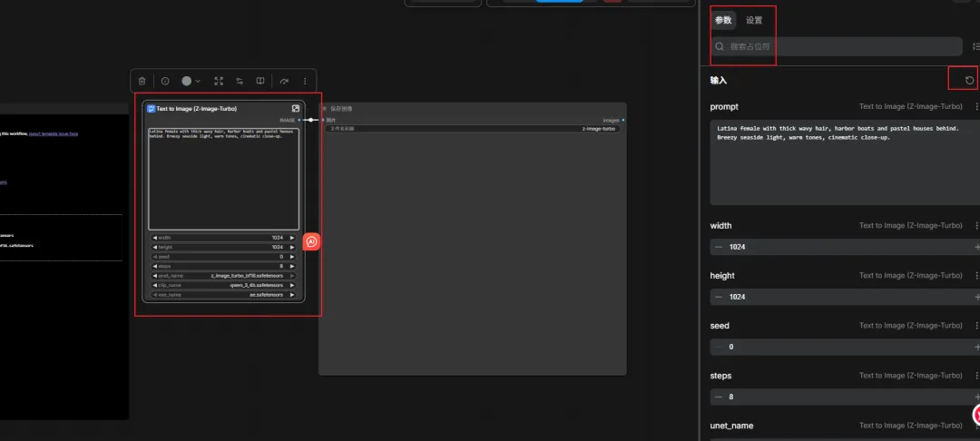
Task: Open node info from the floating toolbar
Action: tap(165, 81)
